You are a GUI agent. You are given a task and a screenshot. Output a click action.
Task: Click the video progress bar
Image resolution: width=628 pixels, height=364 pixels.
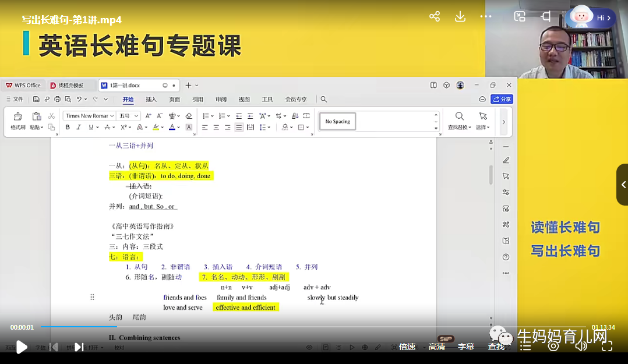312,327
